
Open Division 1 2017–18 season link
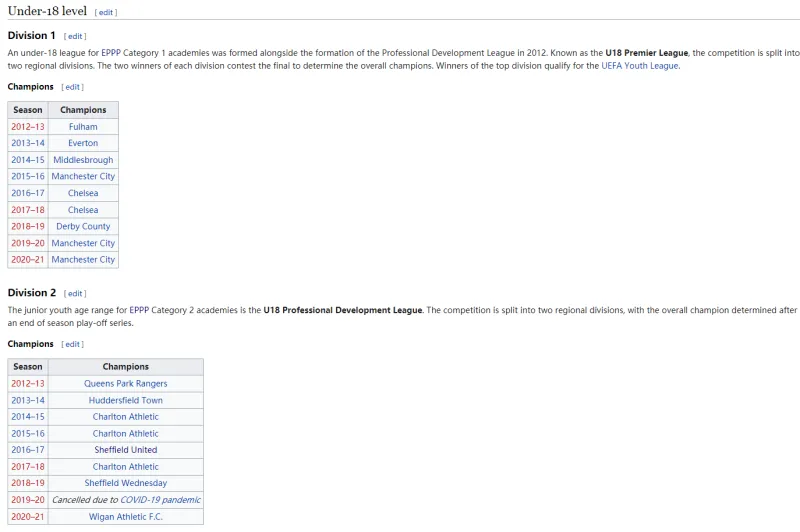click(28, 210)
